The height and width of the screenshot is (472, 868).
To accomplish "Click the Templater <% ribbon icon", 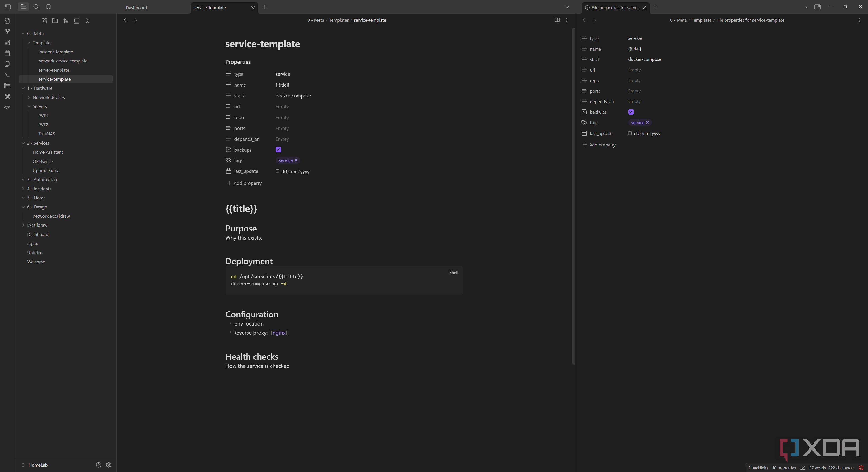I will pyautogui.click(x=7, y=107).
